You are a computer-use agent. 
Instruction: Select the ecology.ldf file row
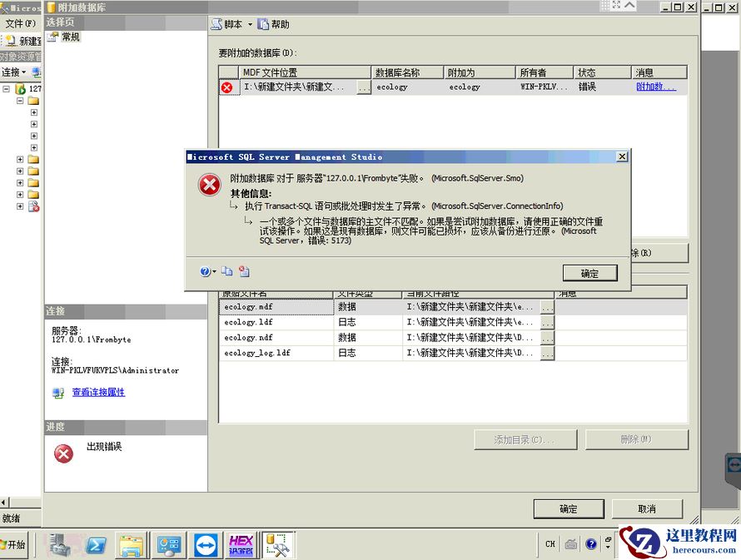tap(453, 322)
